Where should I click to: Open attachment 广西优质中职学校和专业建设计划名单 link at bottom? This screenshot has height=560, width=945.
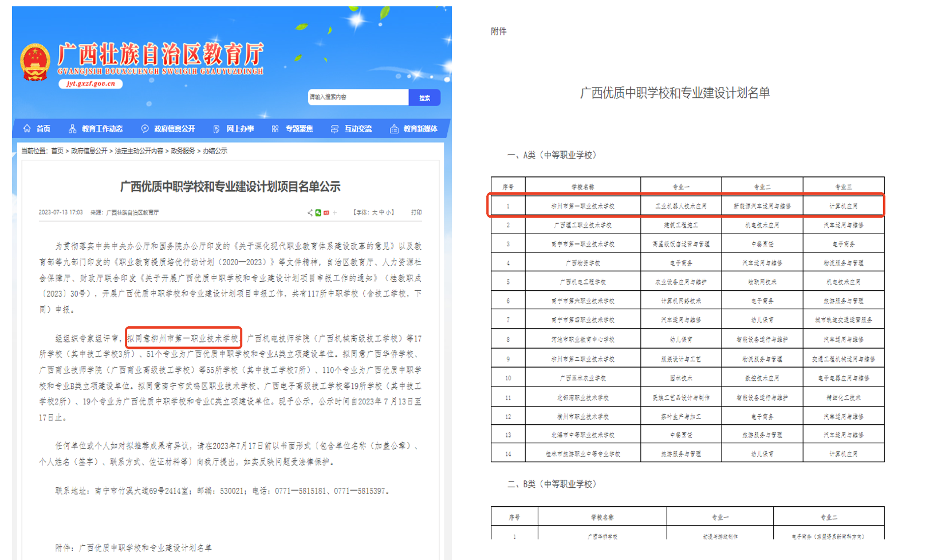[x=145, y=548]
